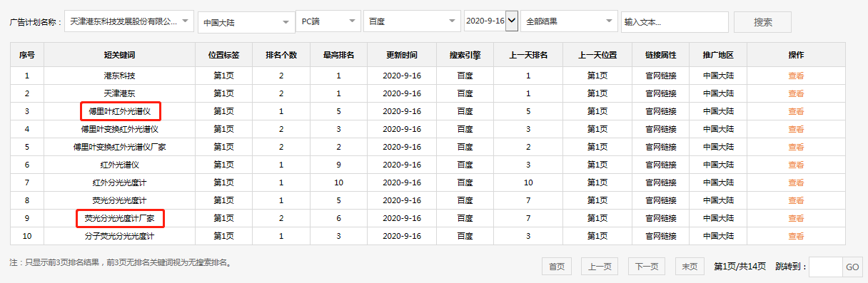868x283 pixels.
Task: Click the 搜索 button
Action: tap(762, 22)
